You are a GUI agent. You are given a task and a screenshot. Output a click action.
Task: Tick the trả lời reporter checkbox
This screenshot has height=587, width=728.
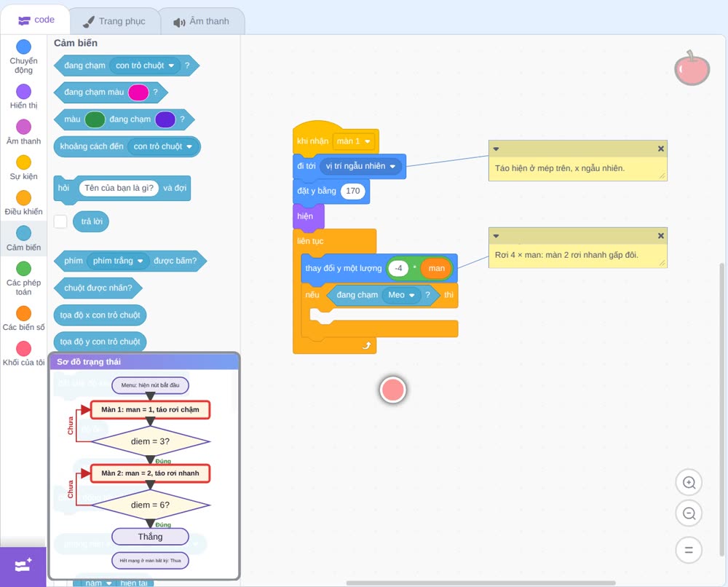click(x=60, y=221)
